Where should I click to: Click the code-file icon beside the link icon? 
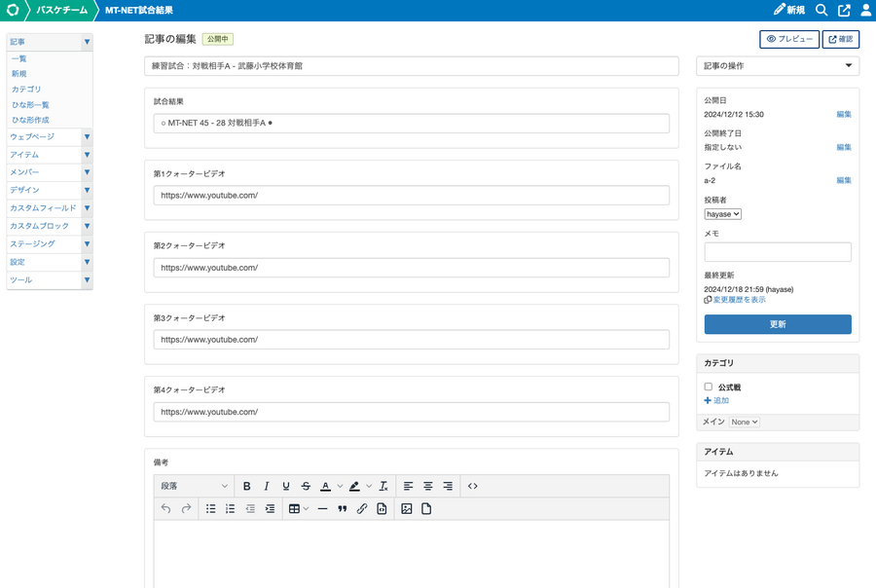click(x=382, y=508)
